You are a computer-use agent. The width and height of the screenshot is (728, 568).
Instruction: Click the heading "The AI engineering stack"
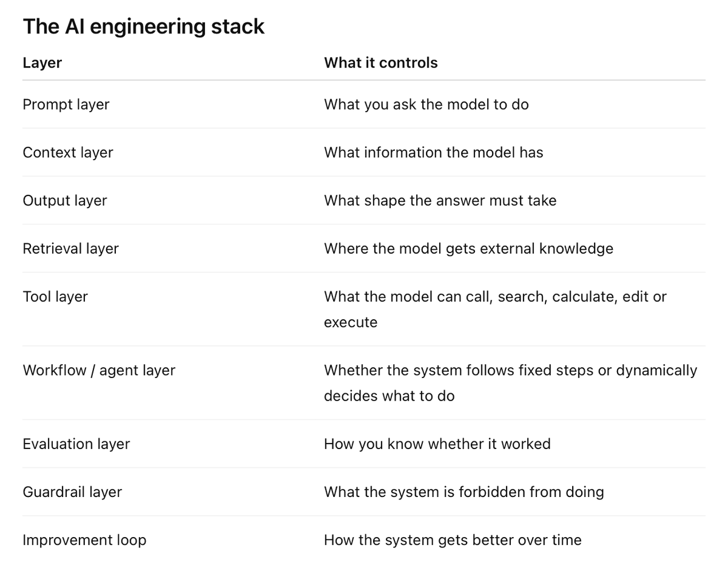[x=144, y=27]
